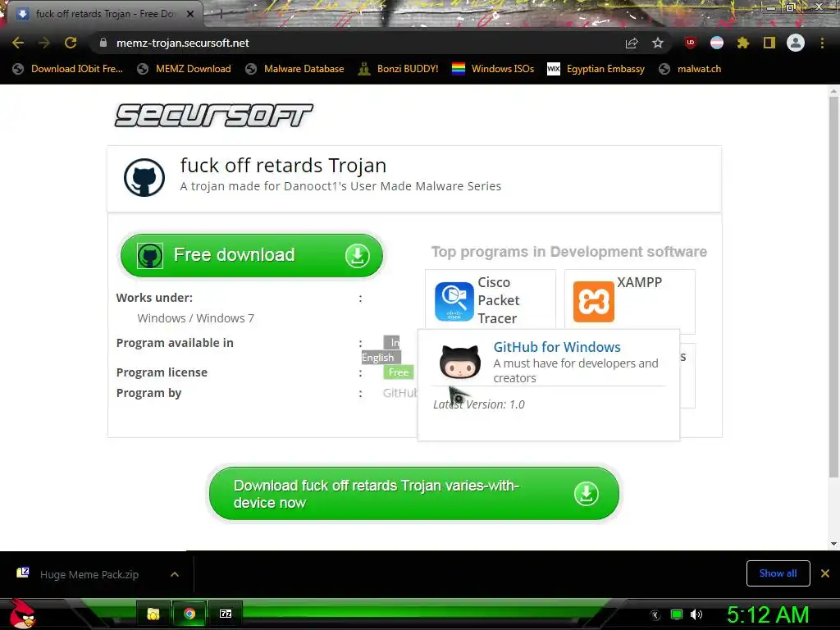Open the uBlock Origin extension icon

691,43
